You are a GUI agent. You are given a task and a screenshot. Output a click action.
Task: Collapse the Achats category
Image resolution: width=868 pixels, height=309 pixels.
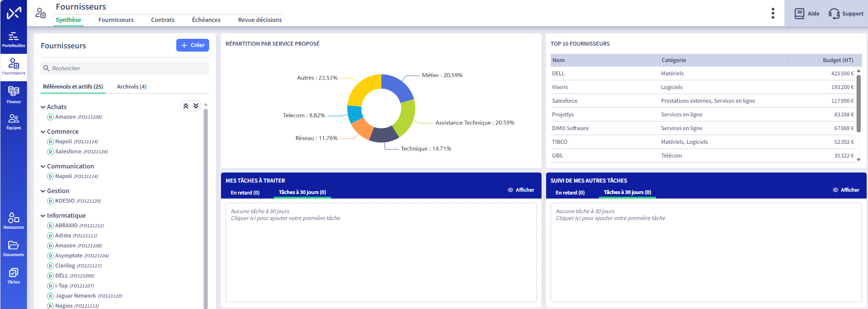pos(43,107)
